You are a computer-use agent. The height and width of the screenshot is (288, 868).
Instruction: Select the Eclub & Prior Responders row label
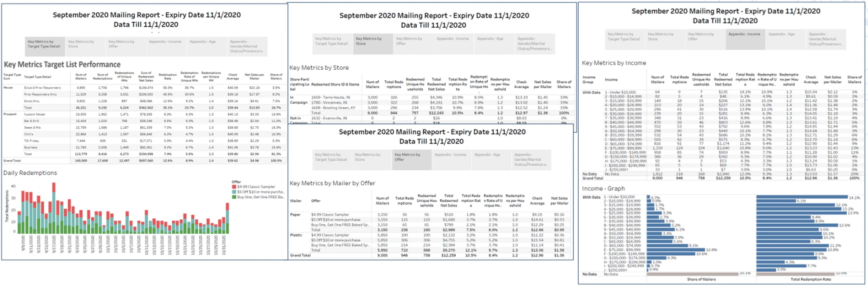coord(42,88)
